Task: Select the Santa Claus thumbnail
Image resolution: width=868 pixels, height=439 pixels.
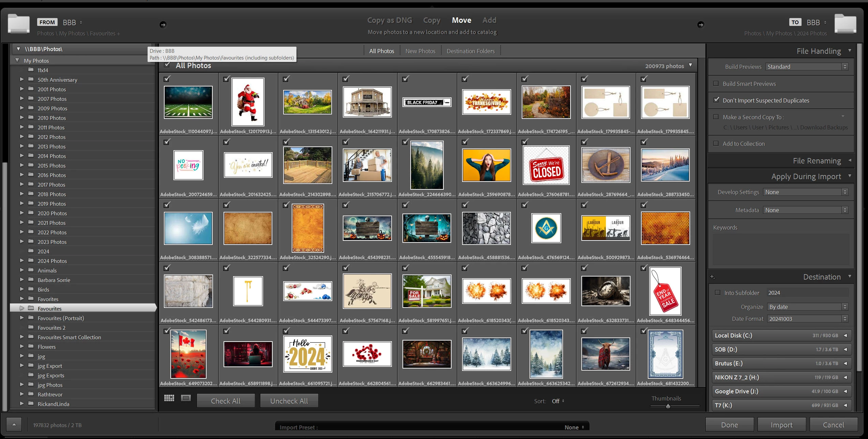Action: [248, 102]
